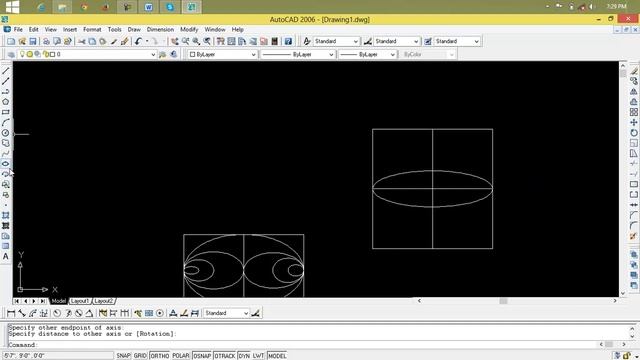Click the Array tool in Modify toolbar
The width and height of the screenshot is (640, 360).
point(633,112)
